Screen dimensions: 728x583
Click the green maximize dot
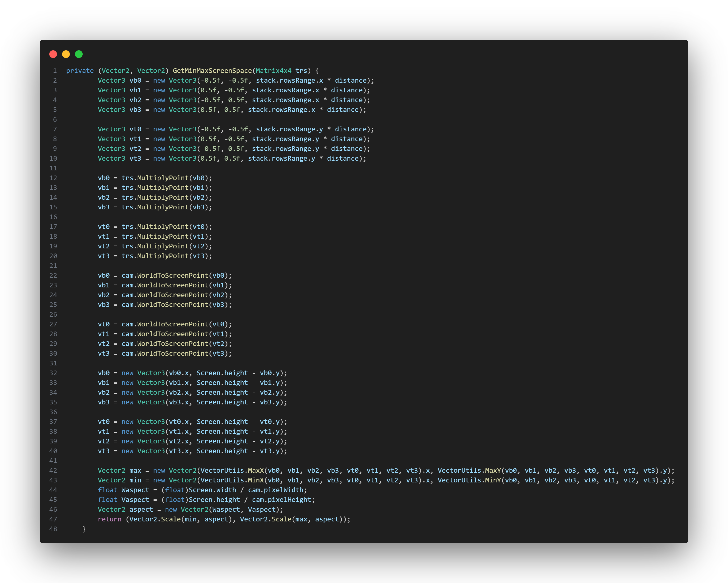click(x=79, y=54)
